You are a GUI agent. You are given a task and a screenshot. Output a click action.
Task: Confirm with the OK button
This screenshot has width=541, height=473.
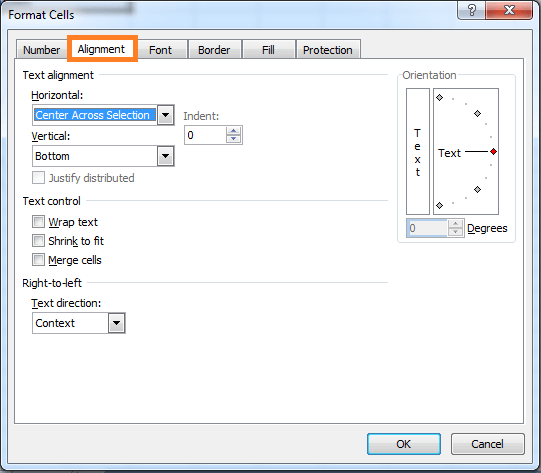pos(404,444)
